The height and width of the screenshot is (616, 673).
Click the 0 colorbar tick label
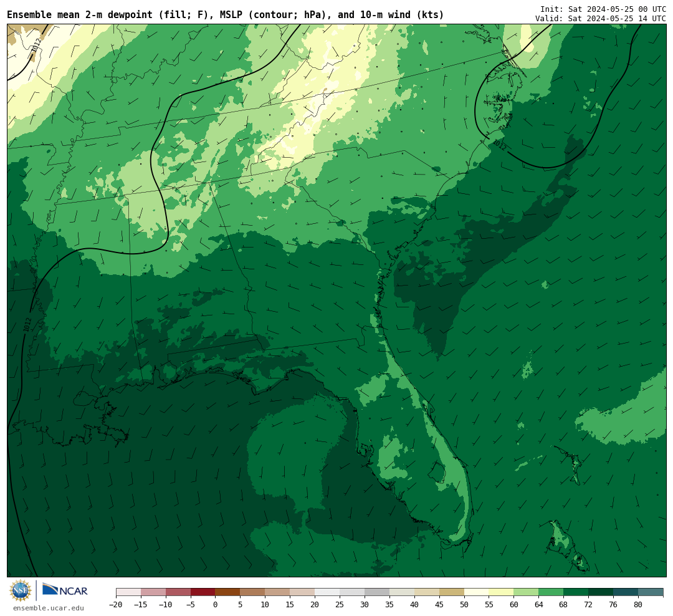click(216, 605)
